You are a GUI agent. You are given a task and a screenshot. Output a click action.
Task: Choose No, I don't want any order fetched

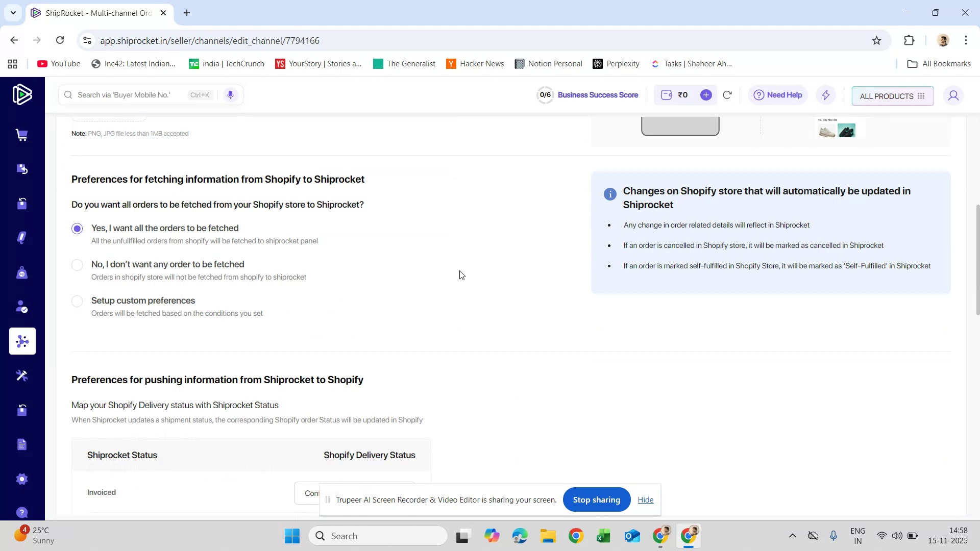click(77, 265)
